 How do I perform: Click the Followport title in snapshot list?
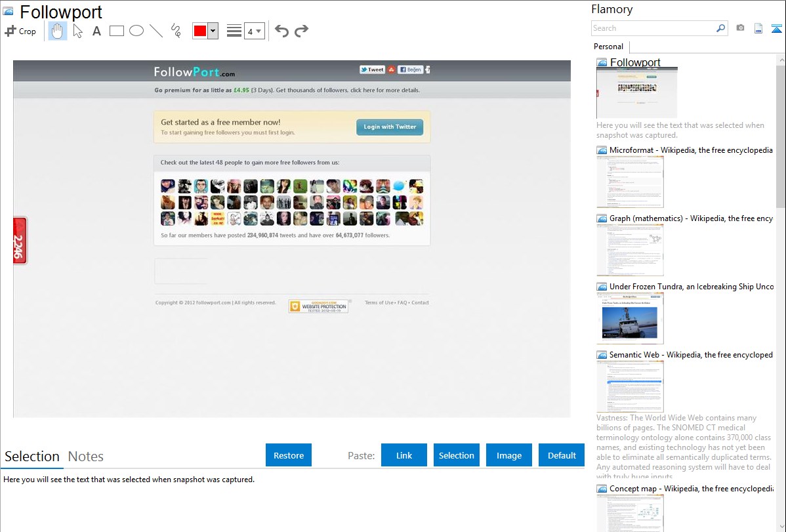coord(635,62)
